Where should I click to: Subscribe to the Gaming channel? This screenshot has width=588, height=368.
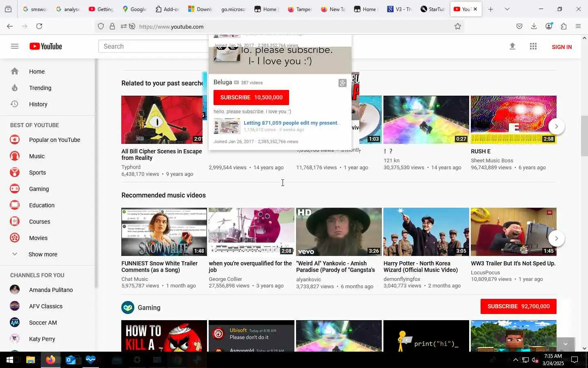[x=518, y=306]
